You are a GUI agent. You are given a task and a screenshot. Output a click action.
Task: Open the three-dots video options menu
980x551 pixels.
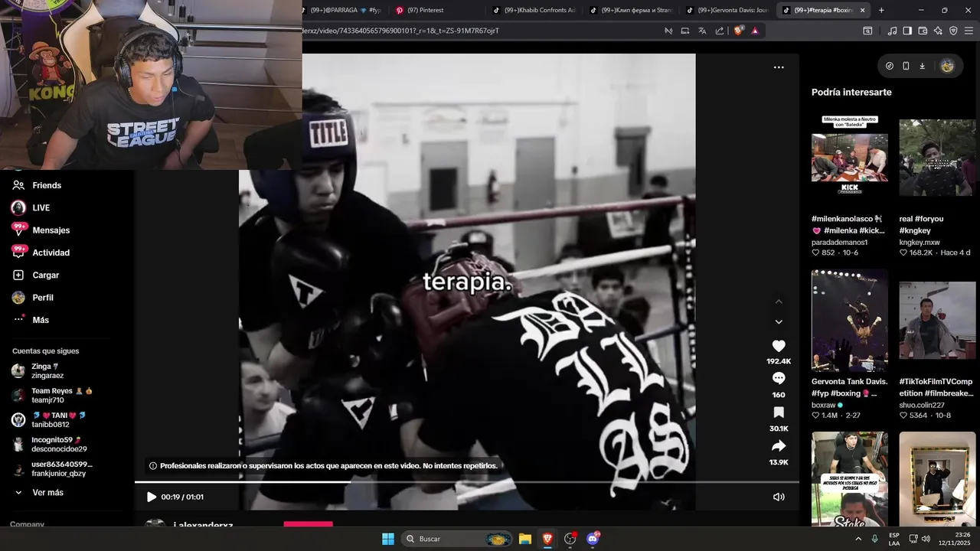779,67
